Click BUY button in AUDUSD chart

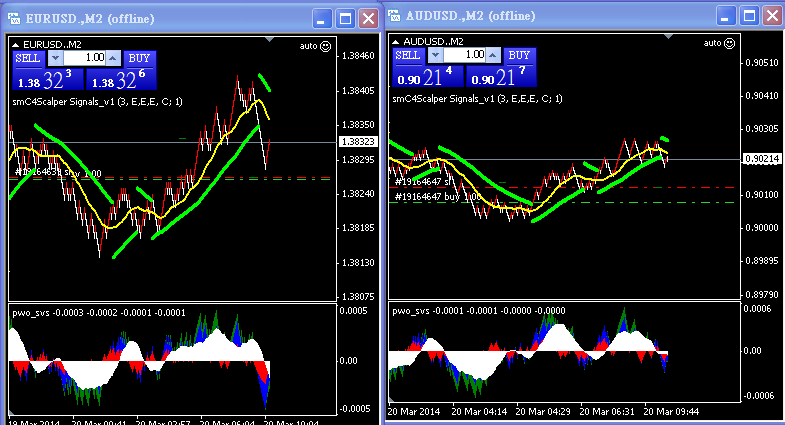coord(519,56)
